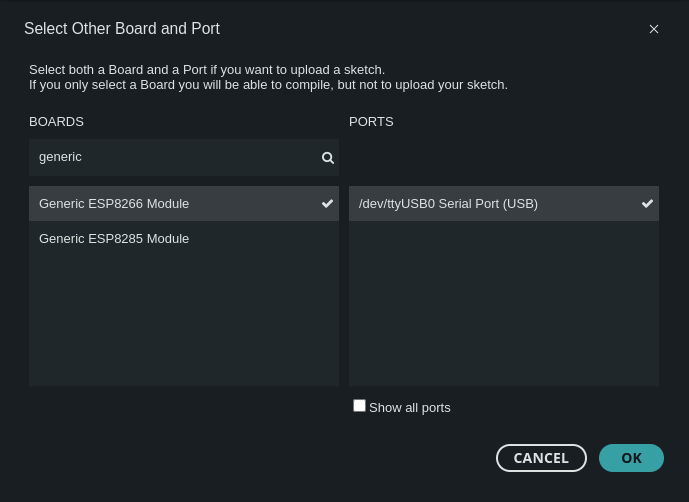The height and width of the screenshot is (502, 689).
Task: Close the Select Other Board dialog
Action: click(x=654, y=29)
